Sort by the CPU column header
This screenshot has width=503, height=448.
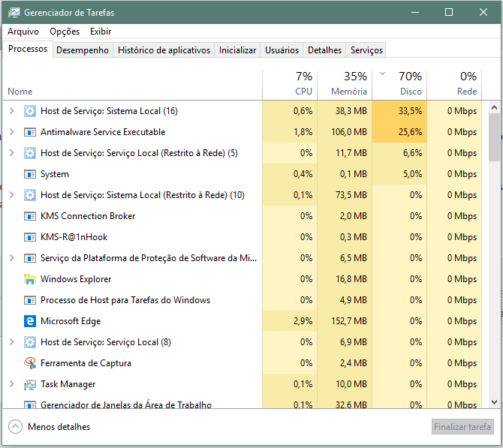coord(290,85)
